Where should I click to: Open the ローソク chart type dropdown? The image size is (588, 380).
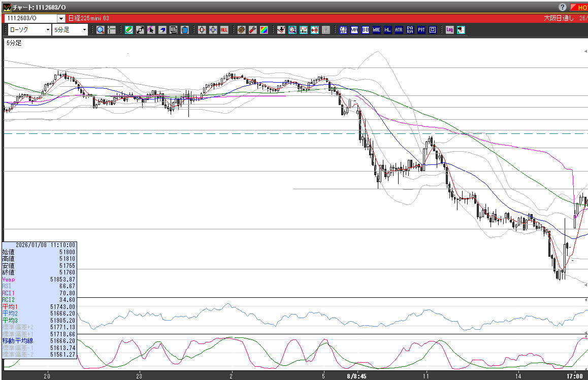pos(29,30)
